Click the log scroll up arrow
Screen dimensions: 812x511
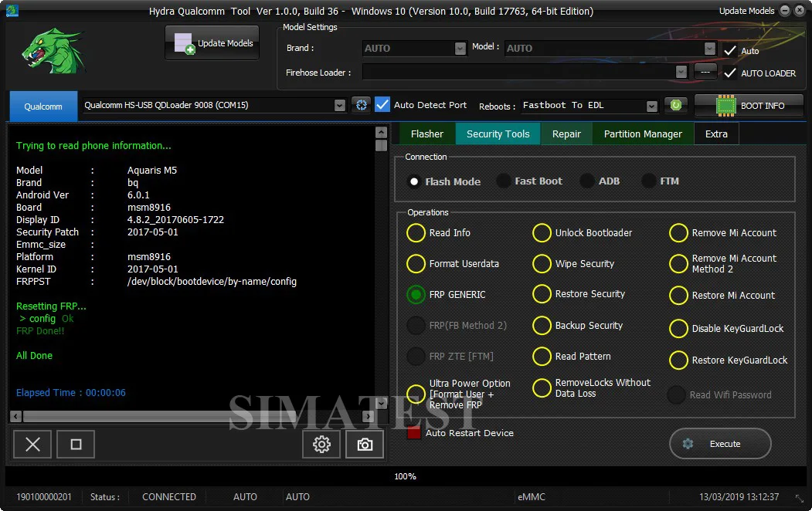coord(381,132)
